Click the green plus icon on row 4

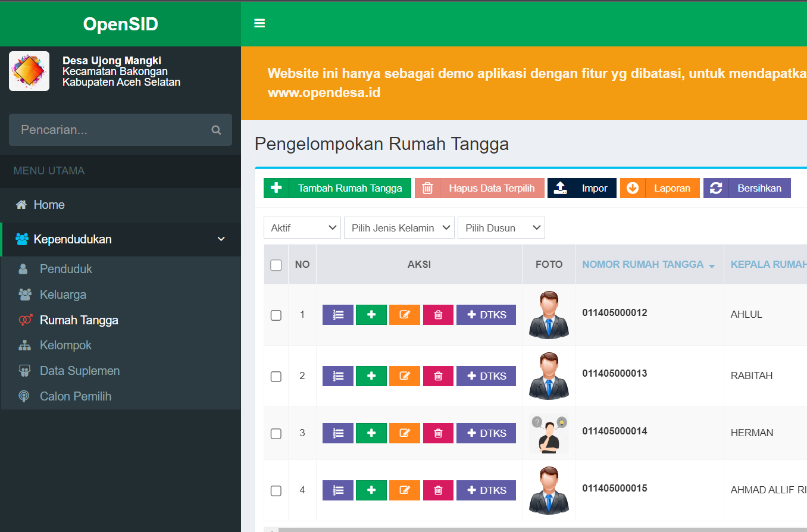pyautogui.click(x=371, y=490)
